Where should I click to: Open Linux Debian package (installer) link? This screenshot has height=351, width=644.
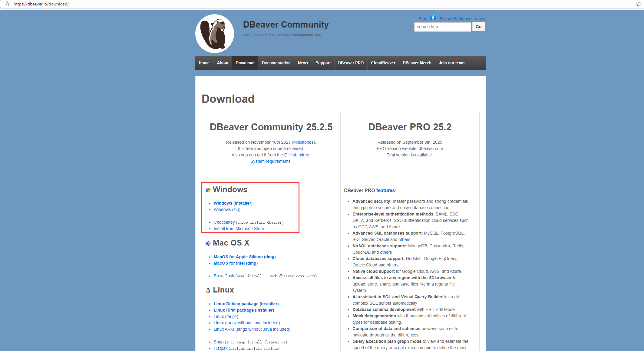[x=246, y=304]
